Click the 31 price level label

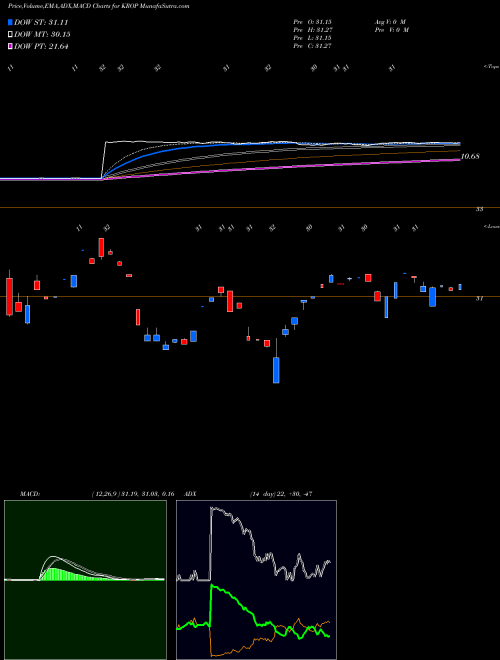[x=479, y=298]
